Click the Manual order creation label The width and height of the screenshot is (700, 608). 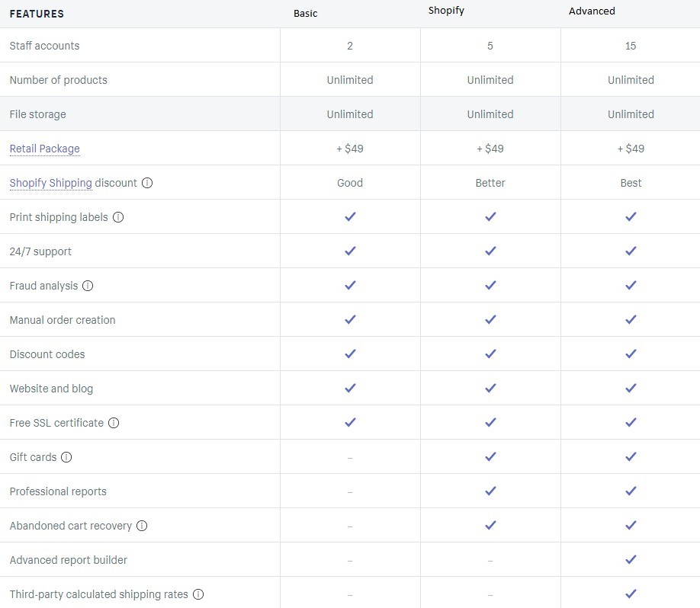pyautogui.click(x=63, y=320)
